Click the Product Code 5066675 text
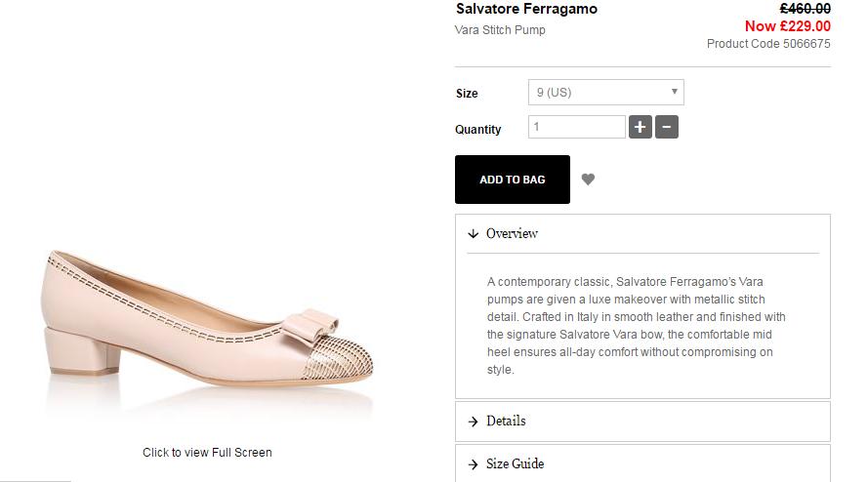The width and height of the screenshot is (868, 482). click(x=768, y=44)
